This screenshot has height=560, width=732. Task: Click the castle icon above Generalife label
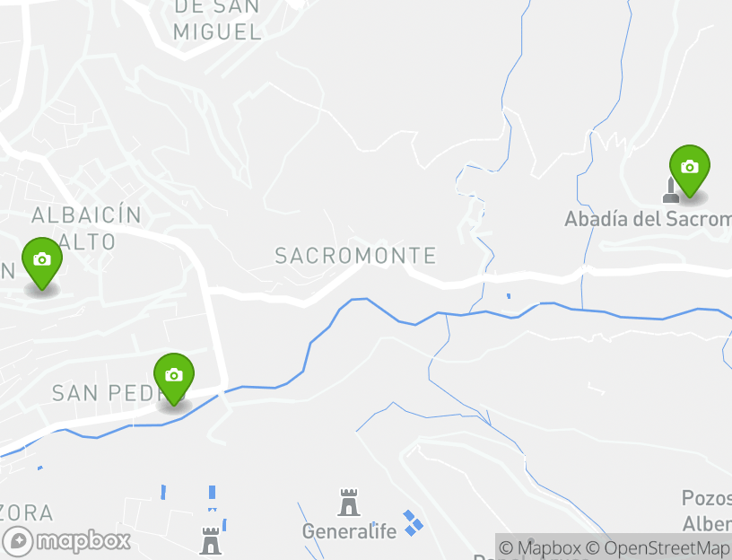349,502
